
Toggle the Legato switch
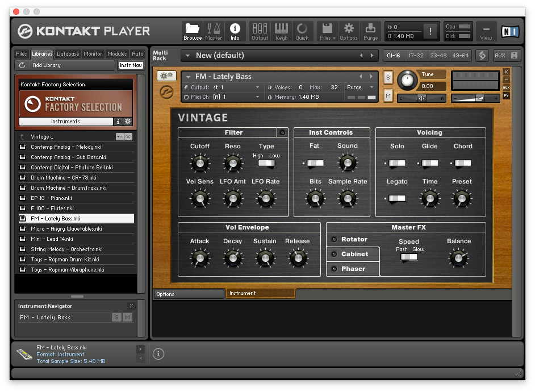[397, 198]
